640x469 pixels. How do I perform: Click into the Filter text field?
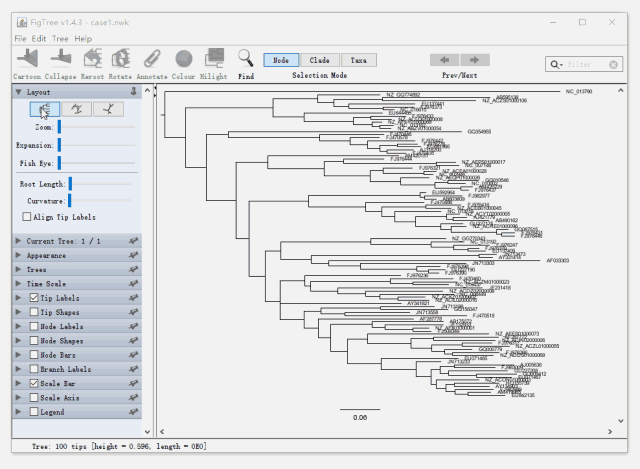[586, 64]
